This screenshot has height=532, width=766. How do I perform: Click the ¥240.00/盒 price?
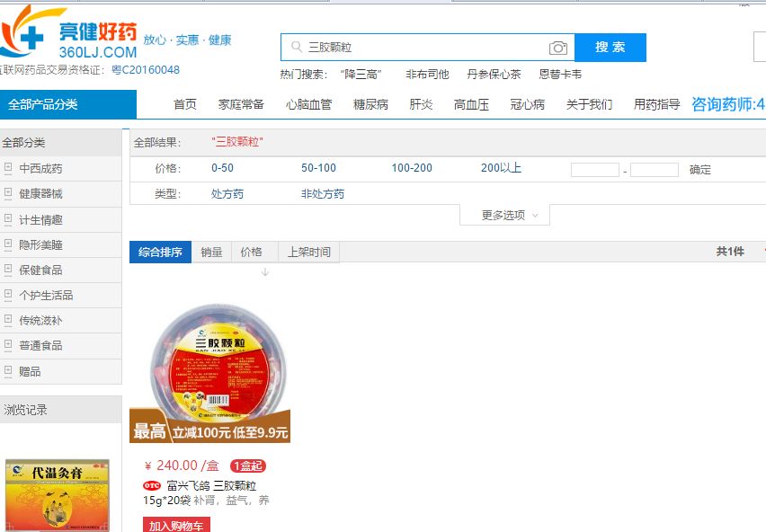(182, 465)
